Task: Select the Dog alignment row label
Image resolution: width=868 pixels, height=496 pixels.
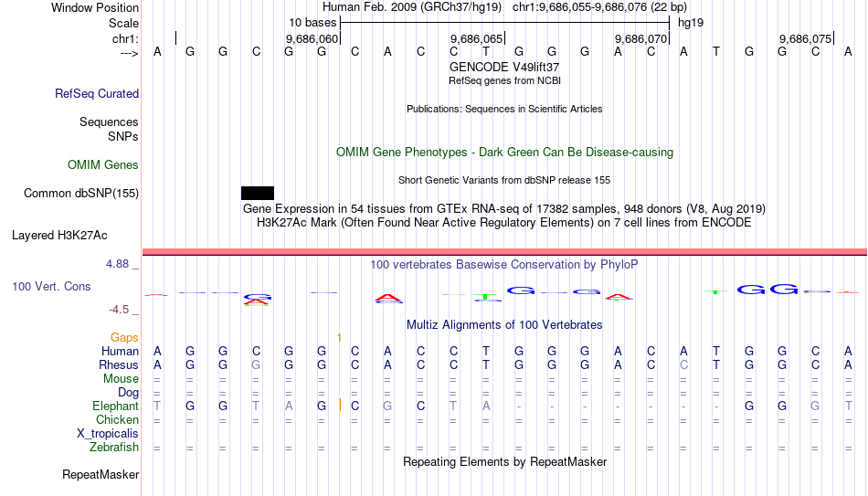Action: tap(128, 393)
